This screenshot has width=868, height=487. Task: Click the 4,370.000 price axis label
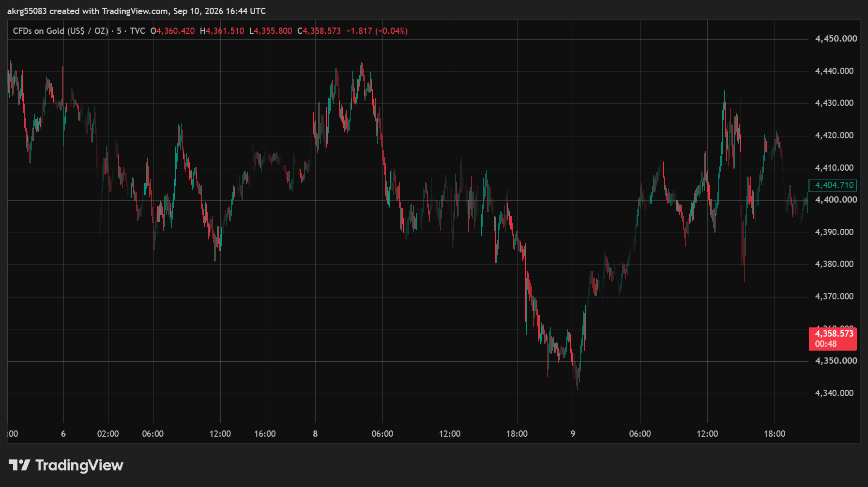[x=834, y=296]
